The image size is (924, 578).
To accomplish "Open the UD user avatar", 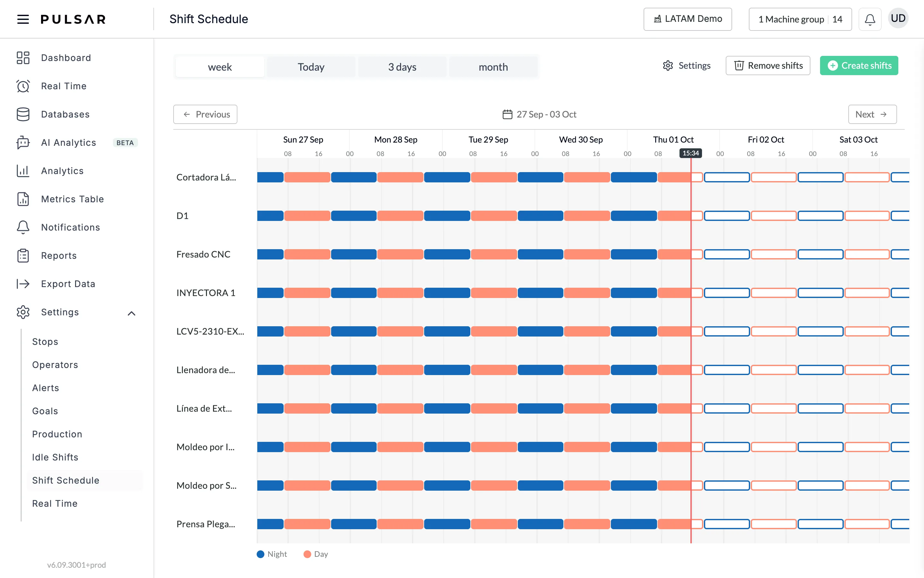I will (x=898, y=18).
